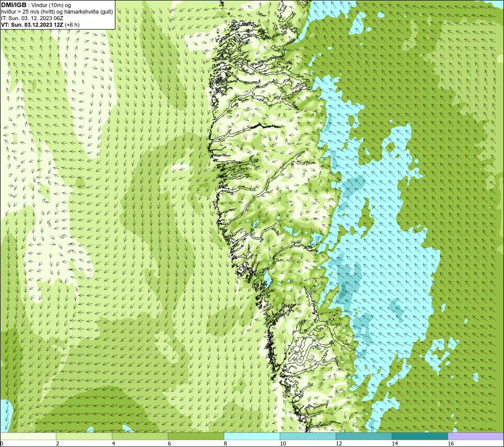The image size is (504, 447).
Task: Click the 'hviður > 25 m/s (hvítt)' description line
Action: tap(57, 12)
